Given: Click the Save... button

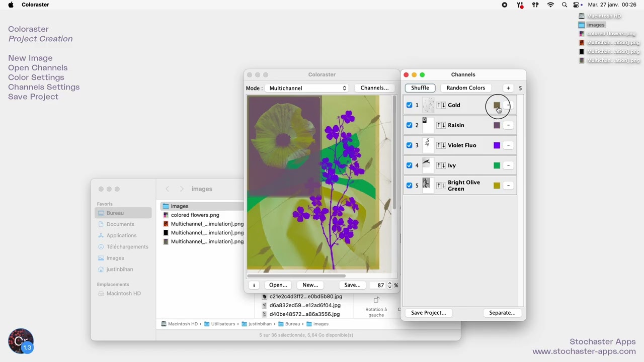Looking at the screenshot, I should click(x=352, y=285).
